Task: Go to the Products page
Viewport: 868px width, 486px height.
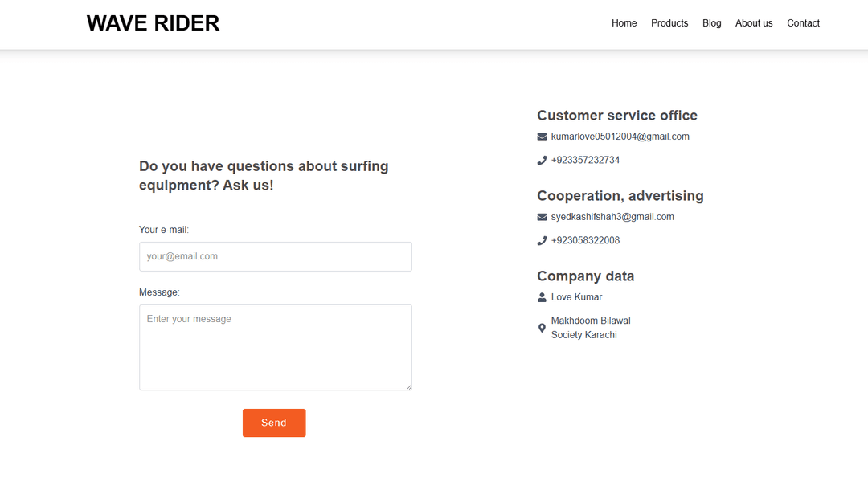Action: pos(669,23)
